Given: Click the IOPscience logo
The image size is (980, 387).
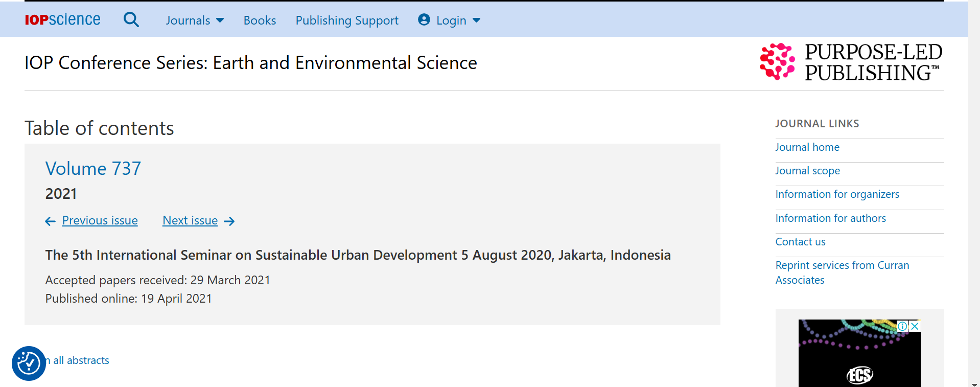Looking at the screenshot, I should pos(62,20).
